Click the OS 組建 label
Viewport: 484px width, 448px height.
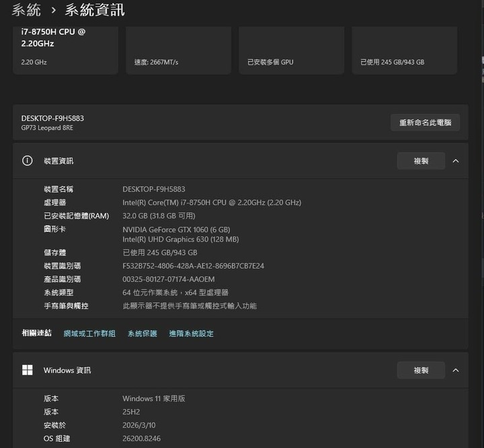(x=56, y=439)
